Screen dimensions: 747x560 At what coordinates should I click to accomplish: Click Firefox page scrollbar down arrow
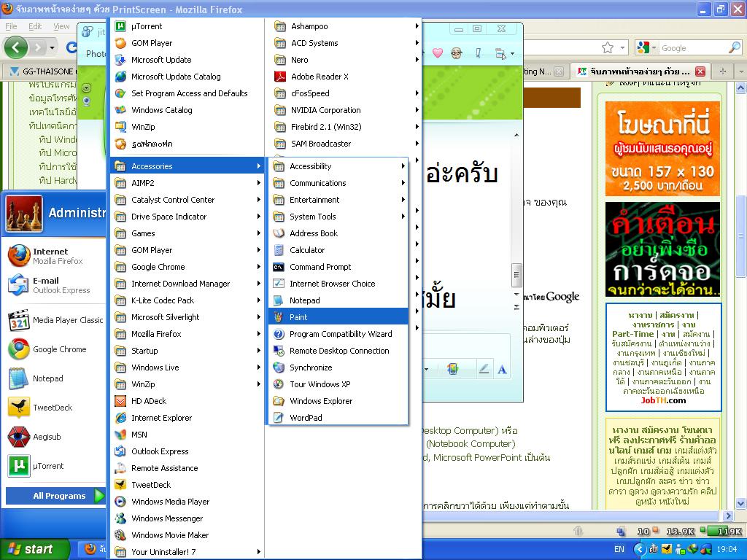tap(741, 503)
